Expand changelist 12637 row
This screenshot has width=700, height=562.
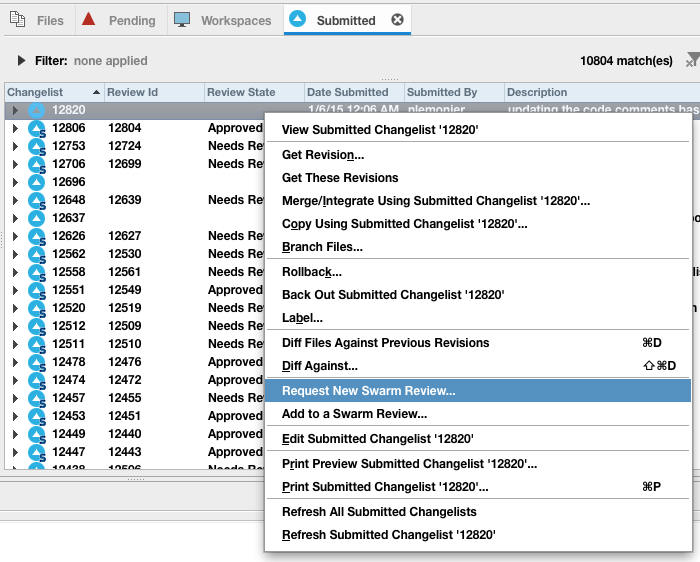point(15,218)
